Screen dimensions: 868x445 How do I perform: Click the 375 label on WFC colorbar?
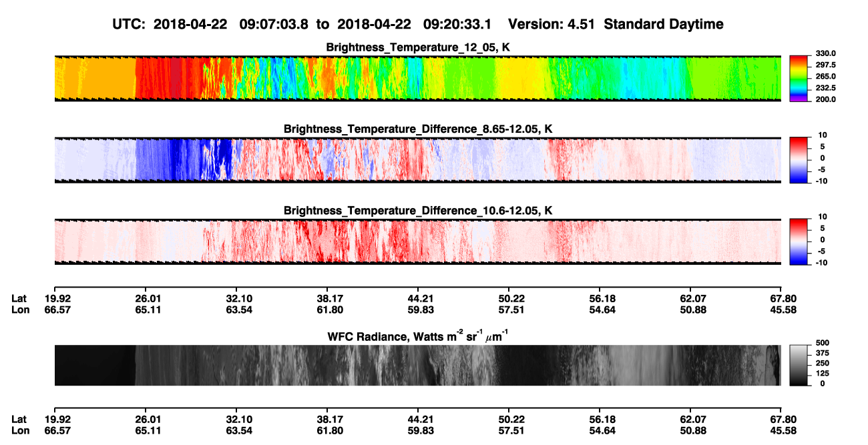coord(823,353)
